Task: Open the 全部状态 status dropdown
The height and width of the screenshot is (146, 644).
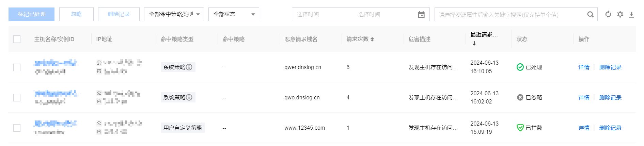Action: click(234, 14)
